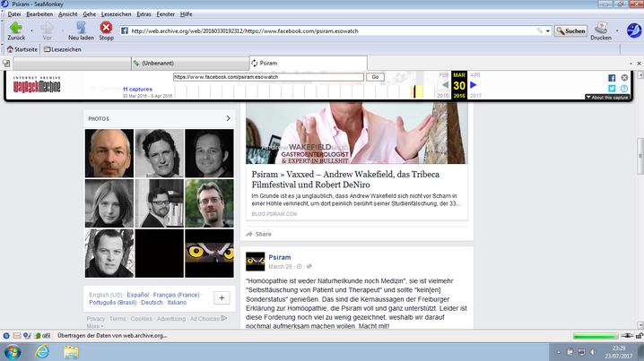Screen dimensions: 644x361
Task: Click the page vertical scrollbar thumb
Action: pos(640,156)
